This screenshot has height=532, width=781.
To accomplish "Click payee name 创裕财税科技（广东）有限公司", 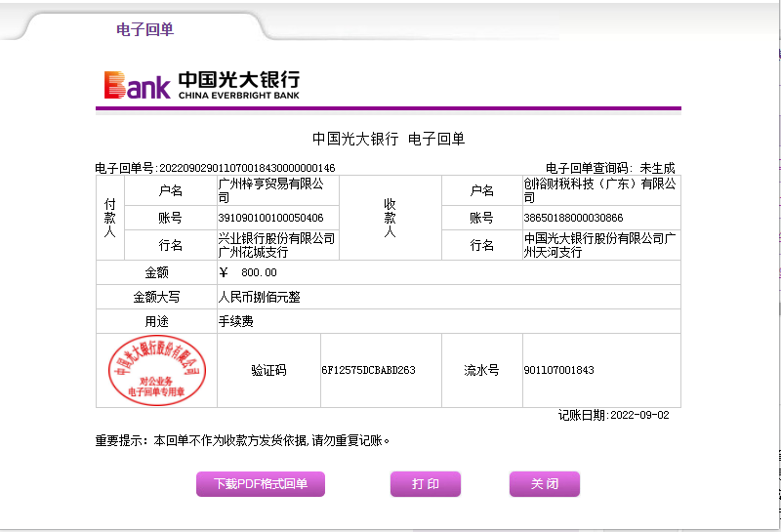I will click(599, 190).
